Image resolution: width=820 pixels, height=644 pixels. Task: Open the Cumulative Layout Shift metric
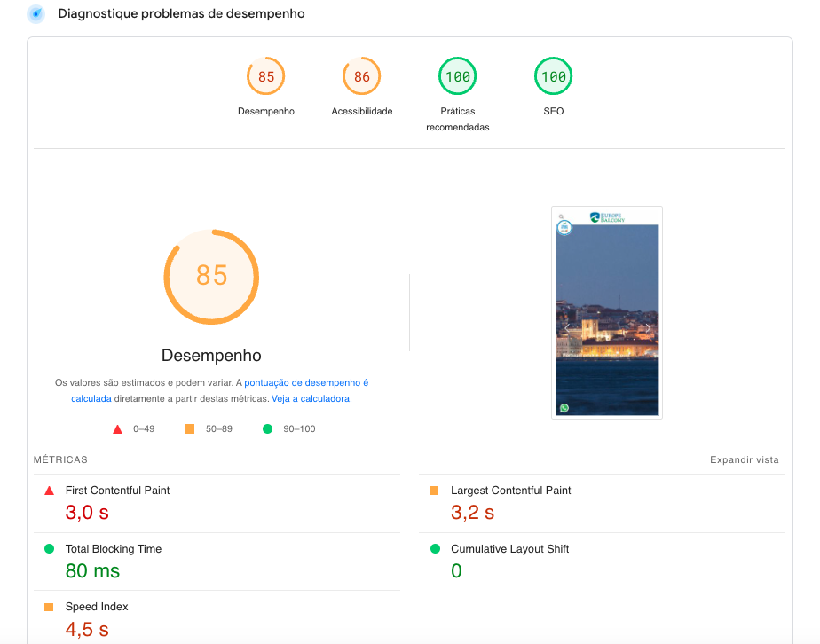click(x=509, y=549)
